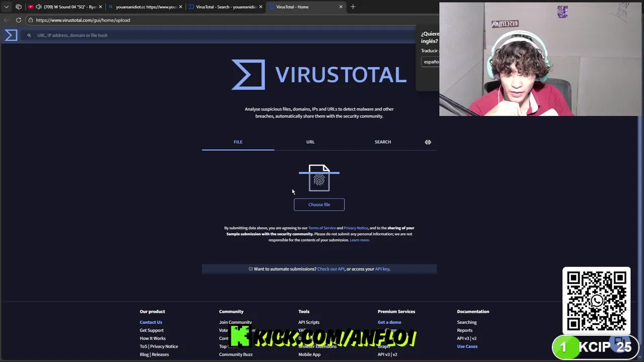Click the large VirusTotal logo banner

pos(319,74)
